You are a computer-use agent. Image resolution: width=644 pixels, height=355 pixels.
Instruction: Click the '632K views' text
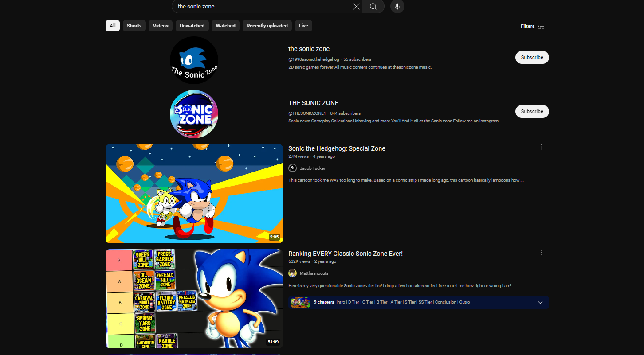click(x=299, y=261)
